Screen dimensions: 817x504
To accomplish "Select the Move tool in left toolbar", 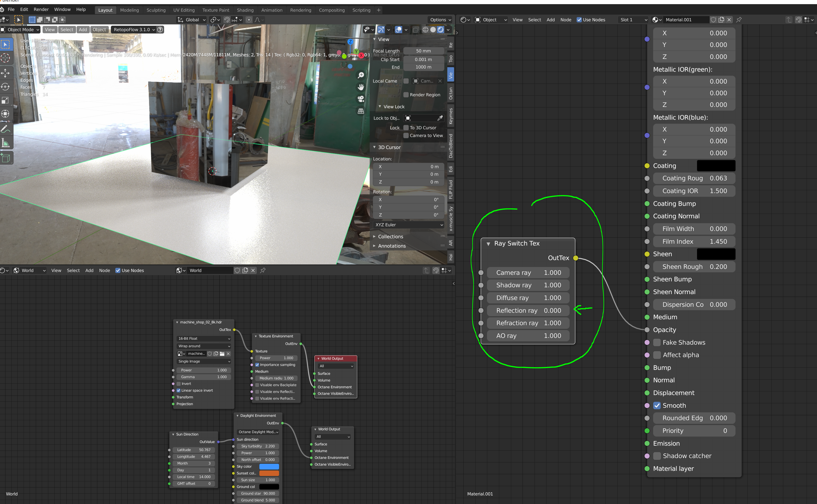I will tap(6, 72).
